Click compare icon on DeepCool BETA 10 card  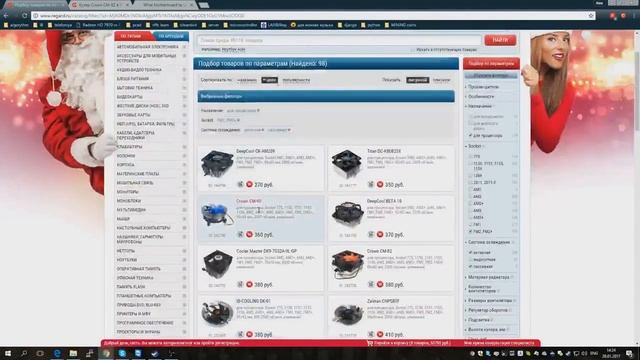point(371,235)
